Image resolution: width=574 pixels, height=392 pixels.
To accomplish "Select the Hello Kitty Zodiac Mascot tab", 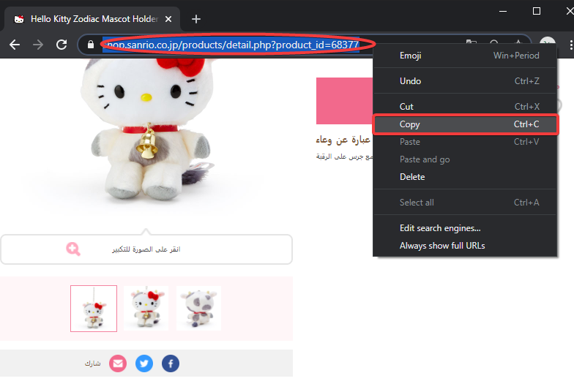I will (x=92, y=19).
